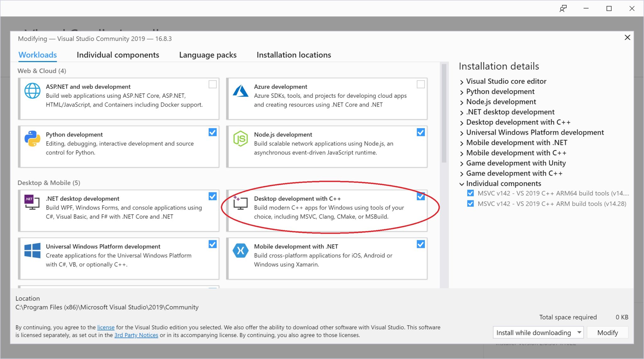This screenshot has width=644, height=359.
Task: Uncheck MSVC v142 ARM64 build tools component
Action: click(470, 193)
